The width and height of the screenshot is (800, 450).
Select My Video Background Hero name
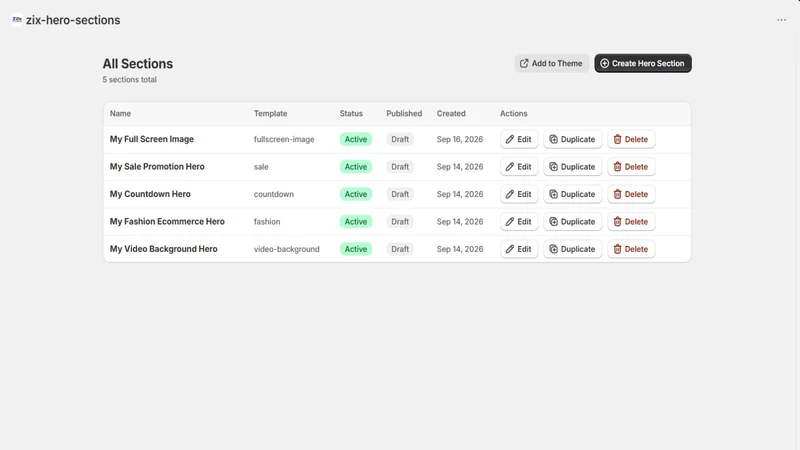point(163,249)
